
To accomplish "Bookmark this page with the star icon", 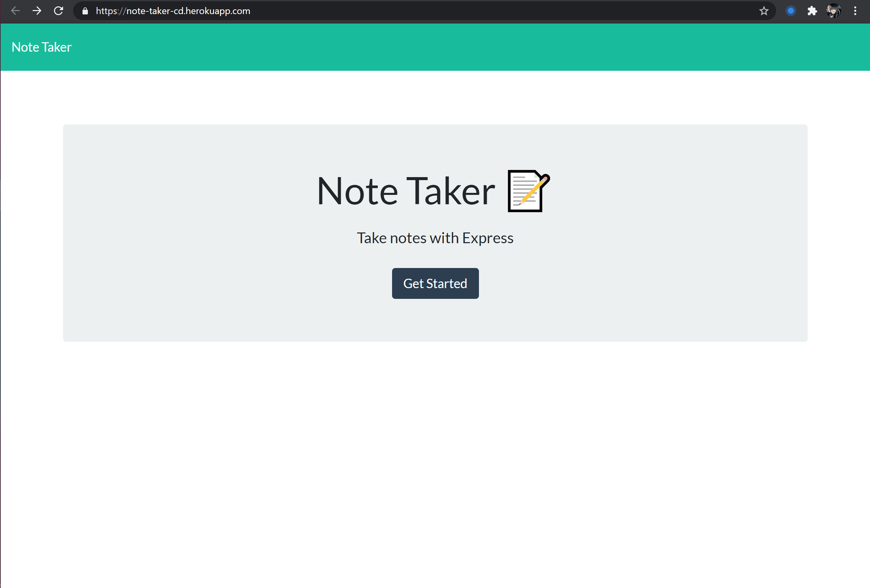I will point(764,11).
